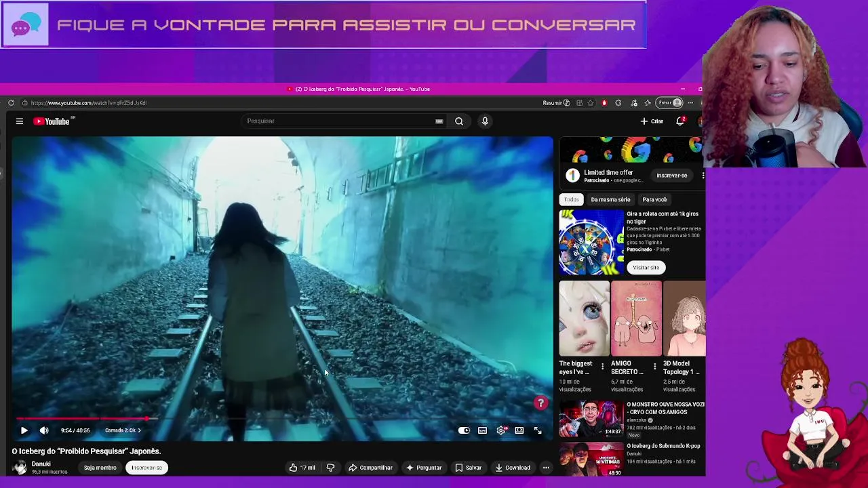Open player settings gear icon

[x=501, y=430]
